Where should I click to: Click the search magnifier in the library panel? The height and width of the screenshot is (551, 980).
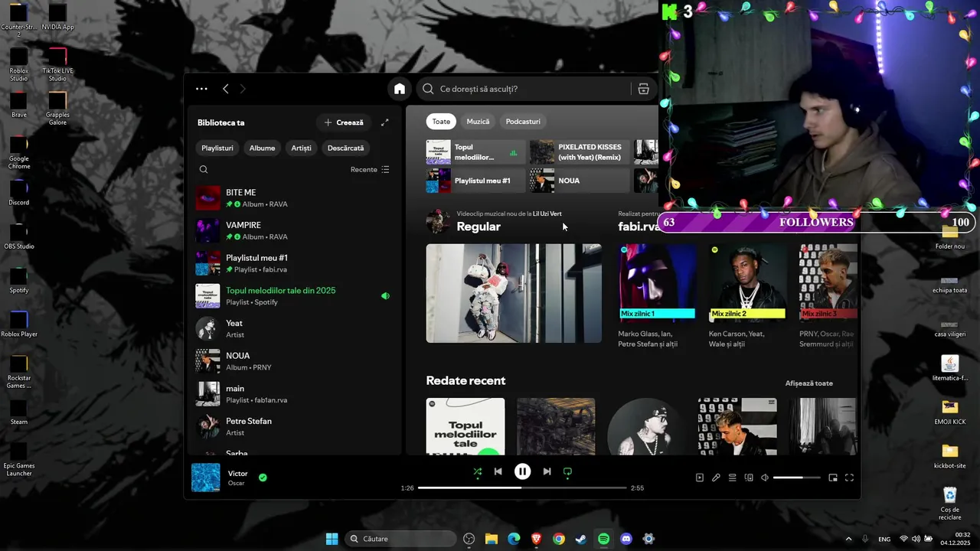tap(204, 170)
